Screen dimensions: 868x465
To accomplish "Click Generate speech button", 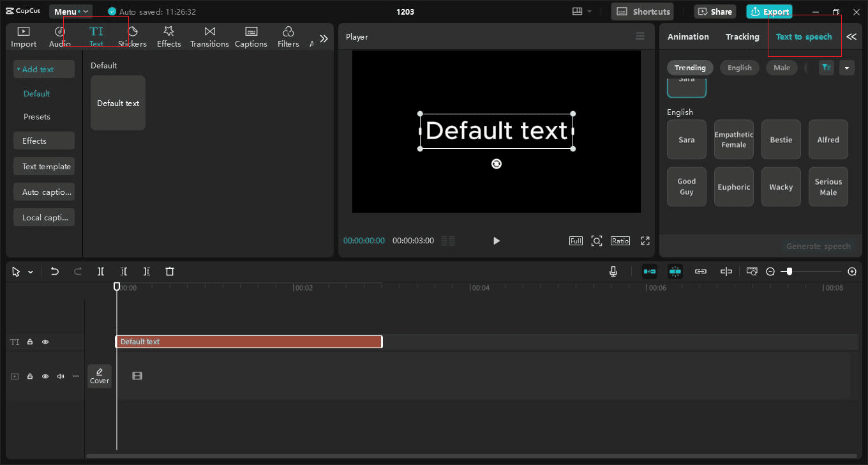I will click(x=818, y=246).
